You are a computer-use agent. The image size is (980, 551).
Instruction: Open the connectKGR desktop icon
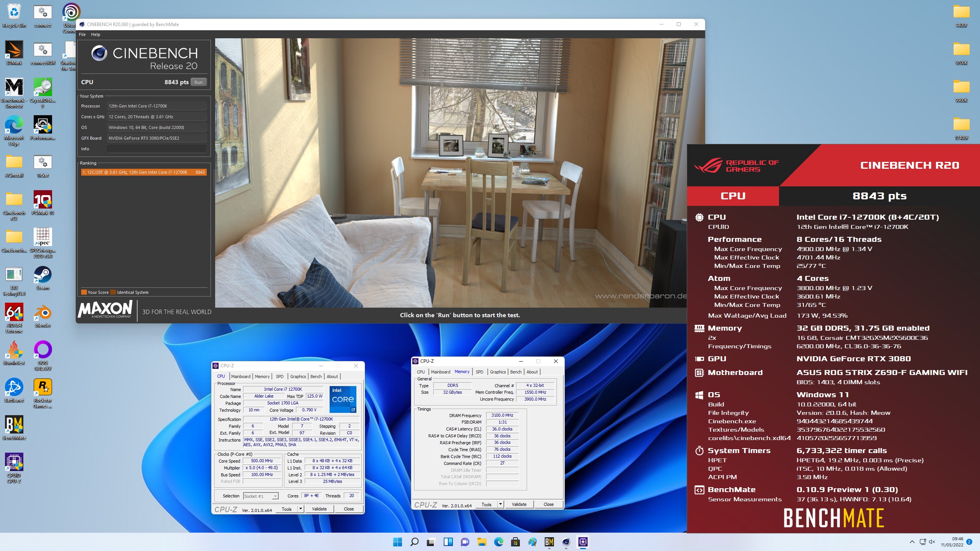[x=42, y=53]
